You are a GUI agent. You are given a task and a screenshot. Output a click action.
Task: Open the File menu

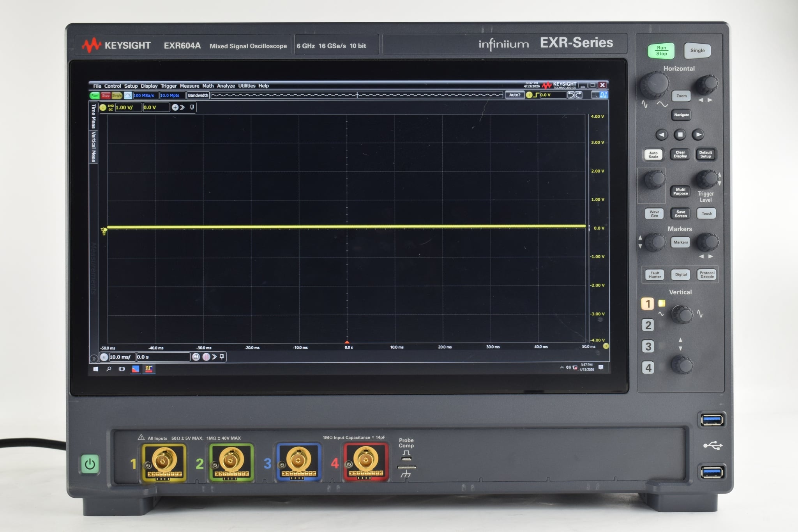(97, 86)
